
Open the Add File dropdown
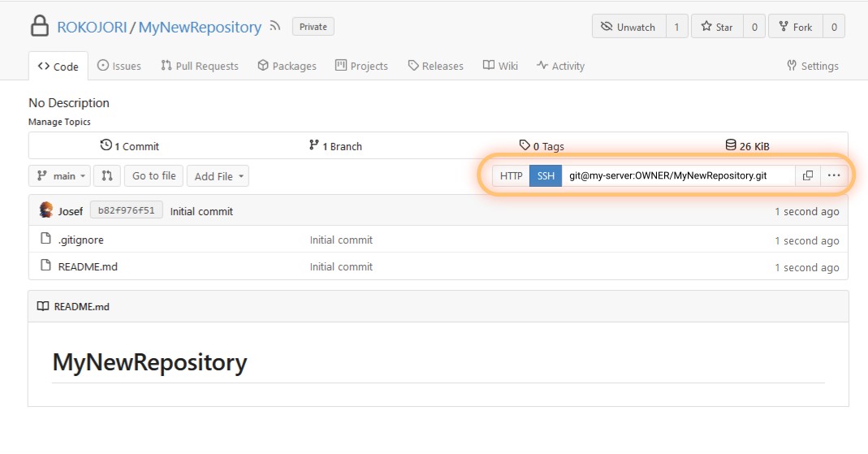(218, 175)
